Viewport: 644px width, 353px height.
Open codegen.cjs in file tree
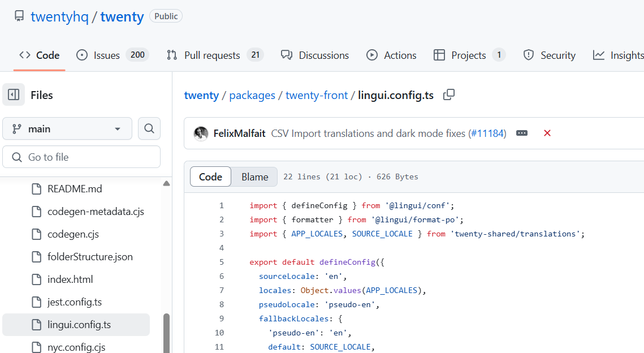pyautogui.click(x=73, y=234)
